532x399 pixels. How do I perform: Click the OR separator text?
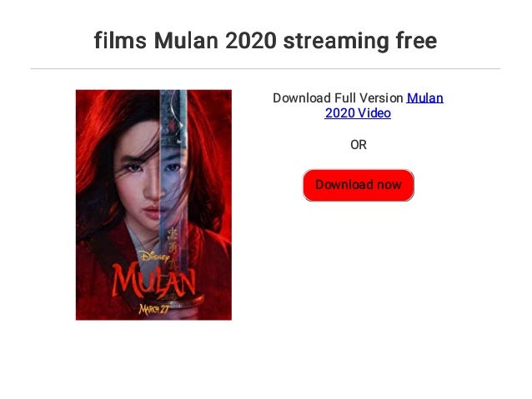pos(359,145)
